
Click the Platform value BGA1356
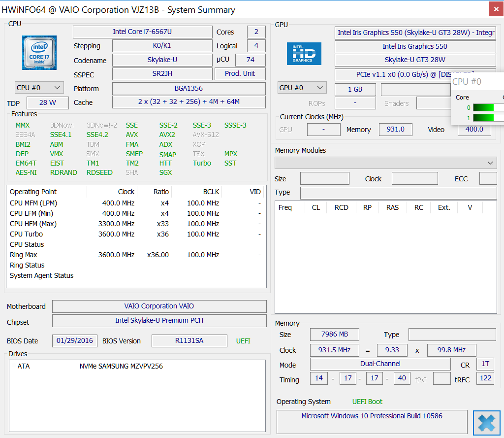point(189,89)
